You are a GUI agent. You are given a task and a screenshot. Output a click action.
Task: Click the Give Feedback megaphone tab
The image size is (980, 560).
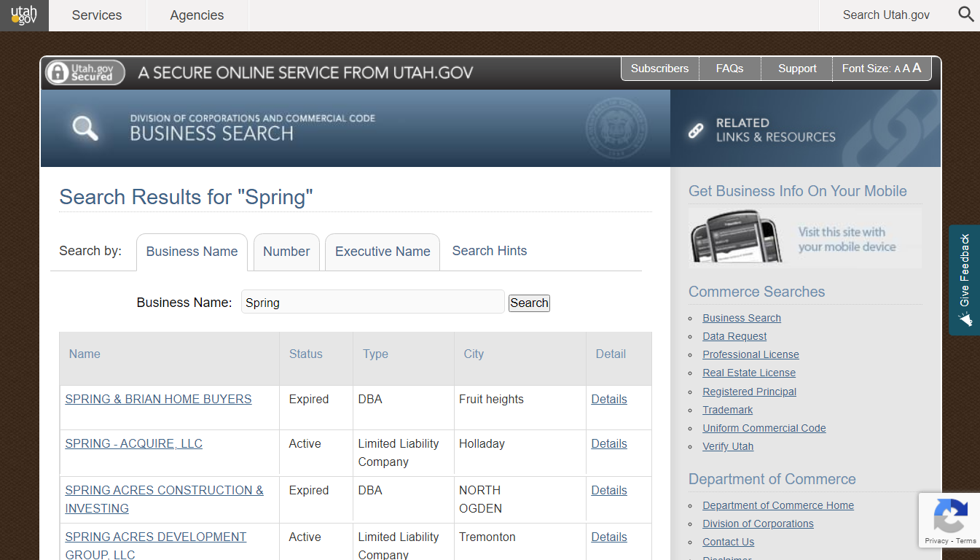[x=965, y=280]
